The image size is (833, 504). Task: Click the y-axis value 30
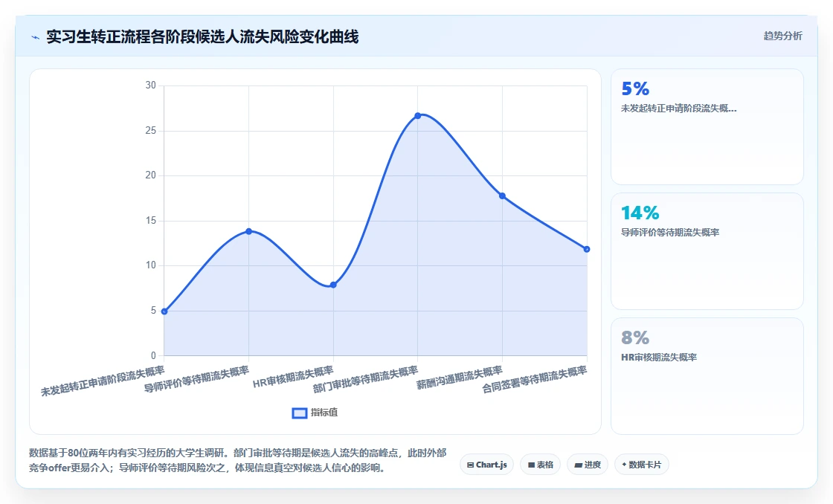pyautogui.click(x=151, y=85)
